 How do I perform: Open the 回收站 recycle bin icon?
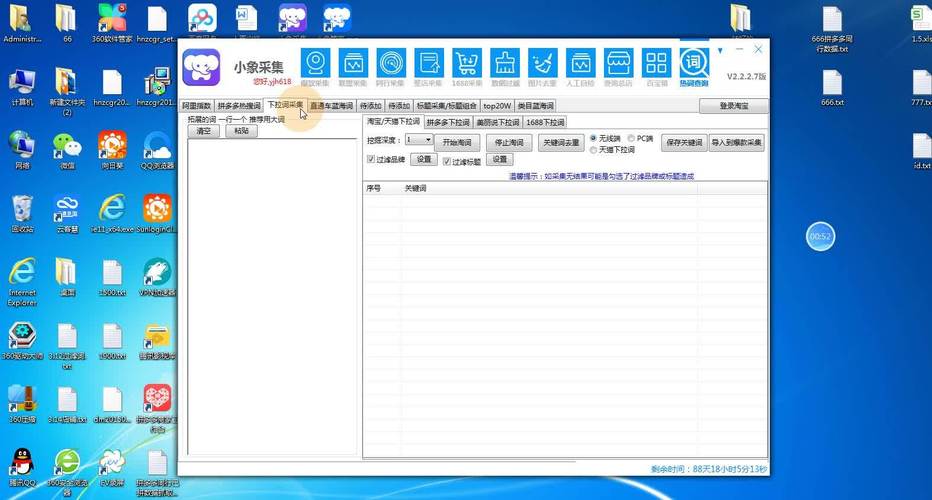point(22,213)
